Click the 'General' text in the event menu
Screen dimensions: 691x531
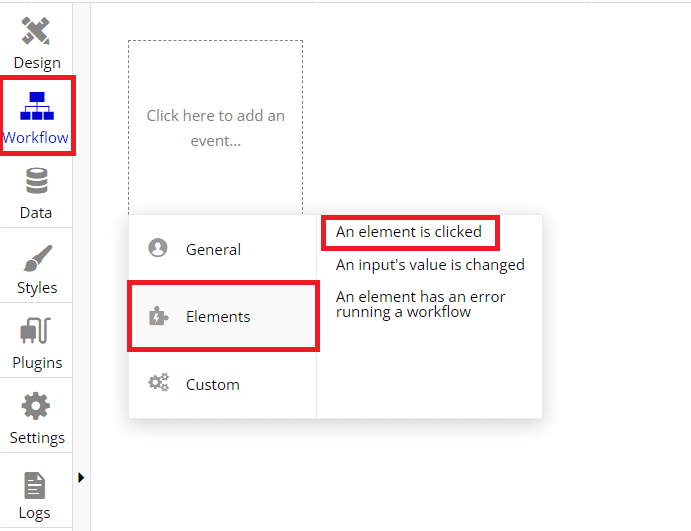[x=213, y=250]
